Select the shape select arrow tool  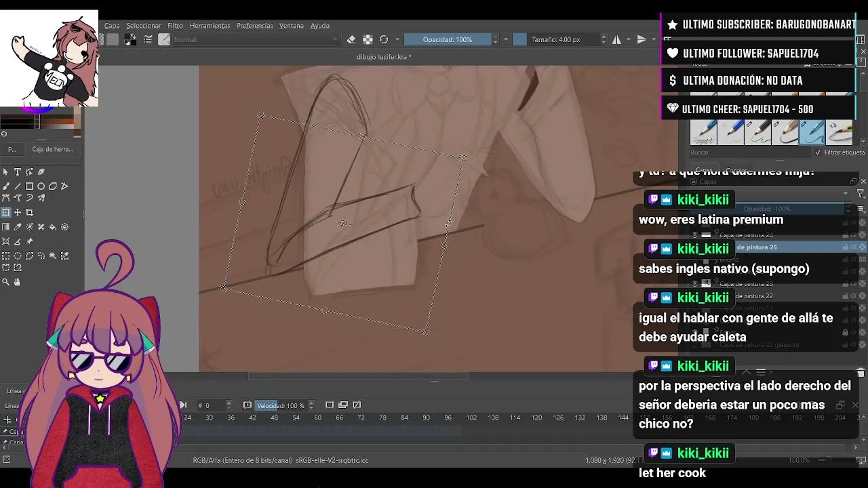point(6,172)
